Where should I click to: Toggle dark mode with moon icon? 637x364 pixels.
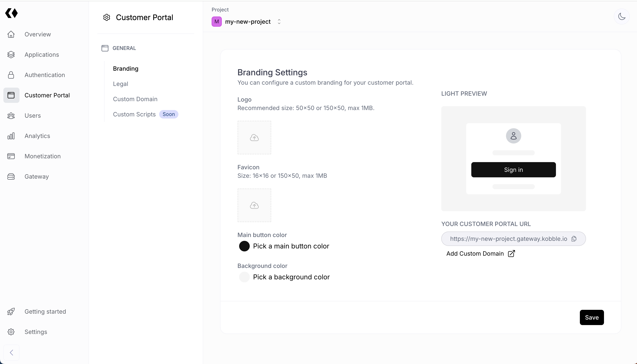click(622, 17)
